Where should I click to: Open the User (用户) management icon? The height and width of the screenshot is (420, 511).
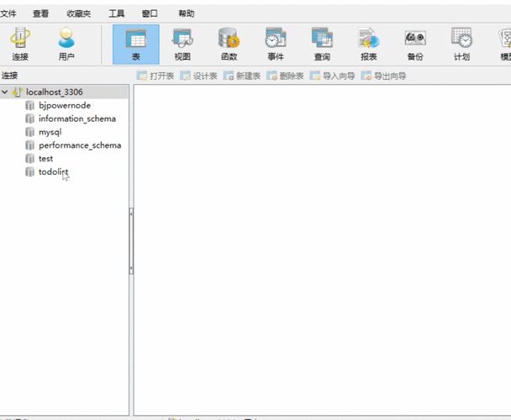[x=66, y=44]
